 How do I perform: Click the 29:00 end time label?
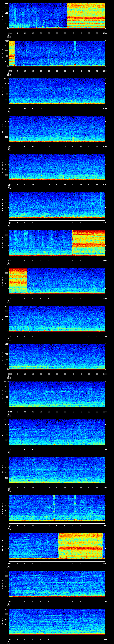coord(105,564)
